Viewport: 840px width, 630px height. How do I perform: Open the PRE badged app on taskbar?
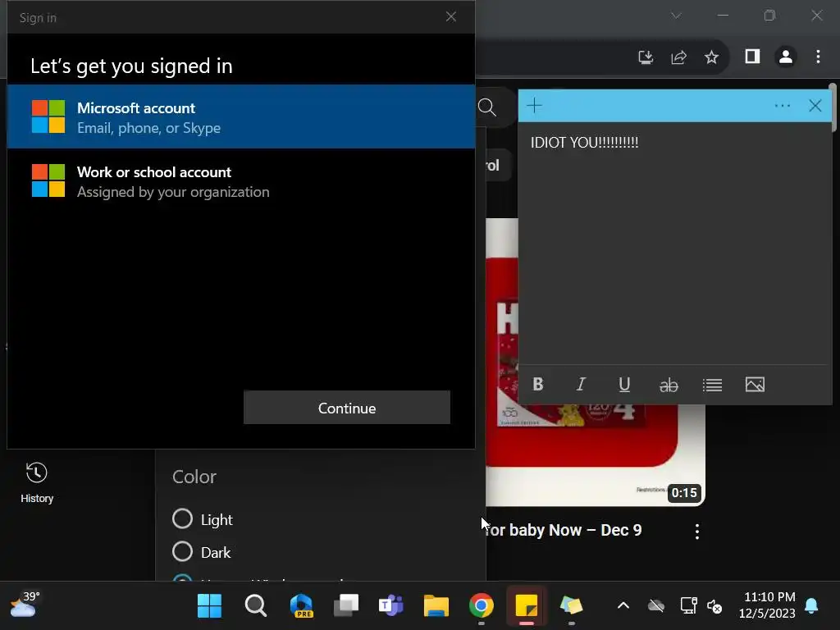(x=302, y=606)
